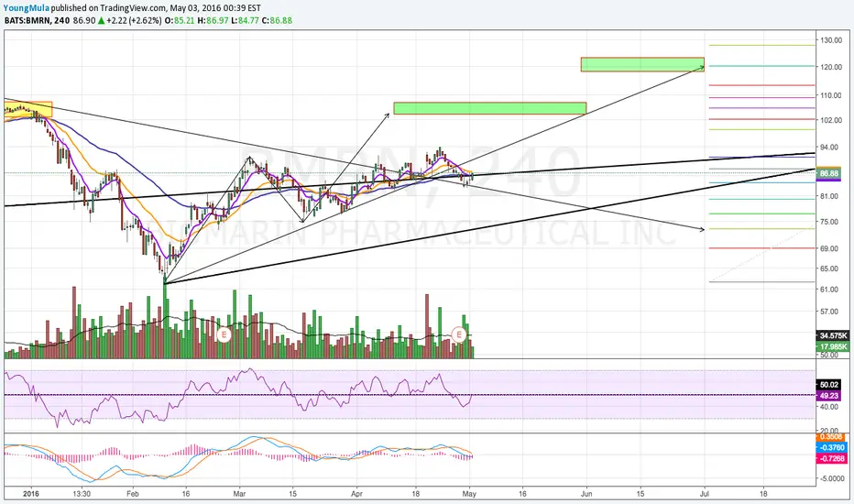
Task: Click the low value L:84.77
Action: (x=245, y=21)
